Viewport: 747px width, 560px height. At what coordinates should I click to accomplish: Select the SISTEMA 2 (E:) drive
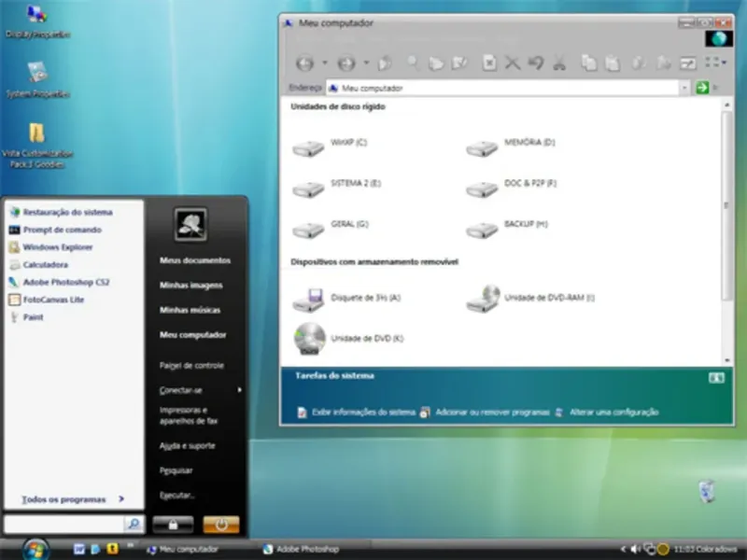tap(336, 188)
